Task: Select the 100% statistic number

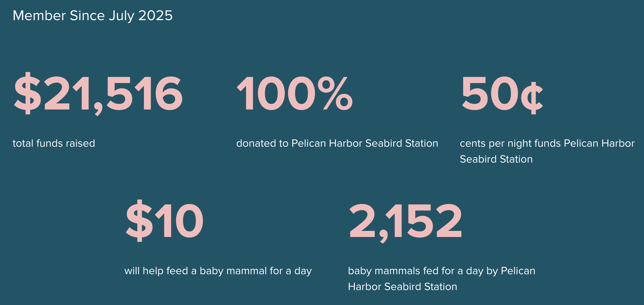Action: coord(295,93)
